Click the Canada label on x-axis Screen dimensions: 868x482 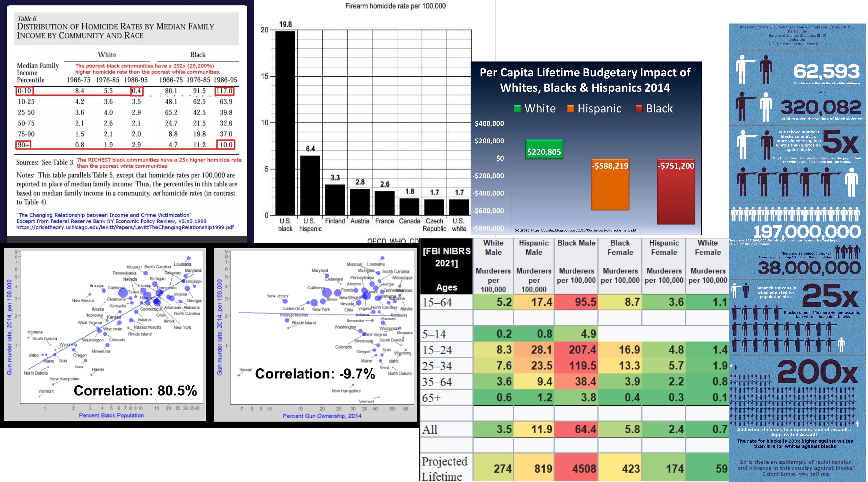click(409, 221)
